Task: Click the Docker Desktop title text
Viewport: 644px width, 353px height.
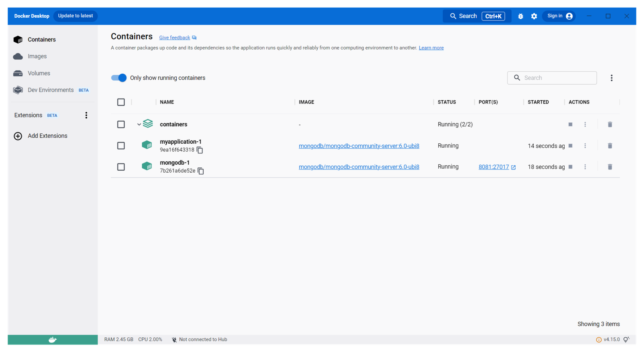Action: pos(32,16)
